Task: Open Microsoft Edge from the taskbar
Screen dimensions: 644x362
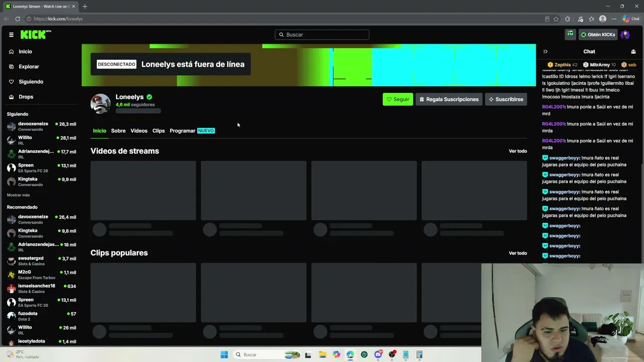Action: pos(350,354)
